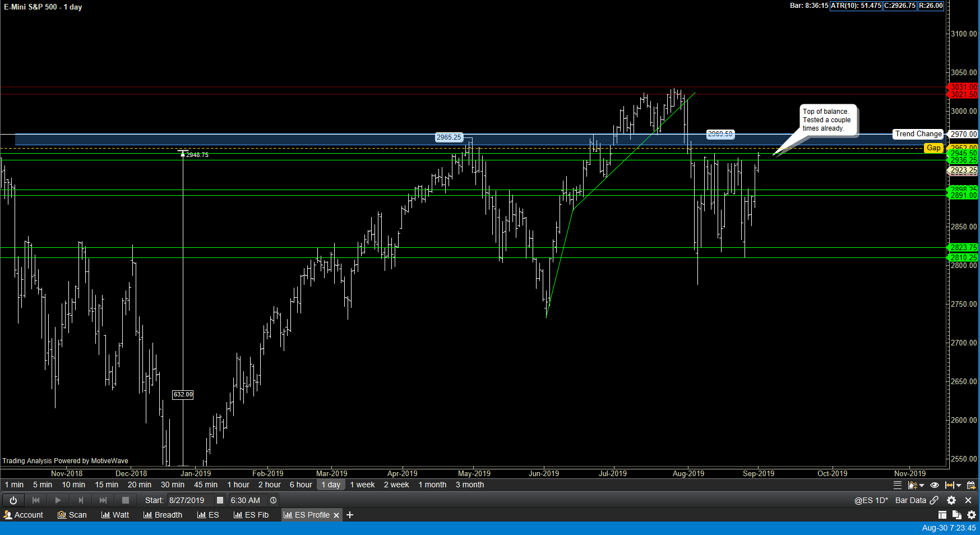Open the Account tab

[24, 515]
